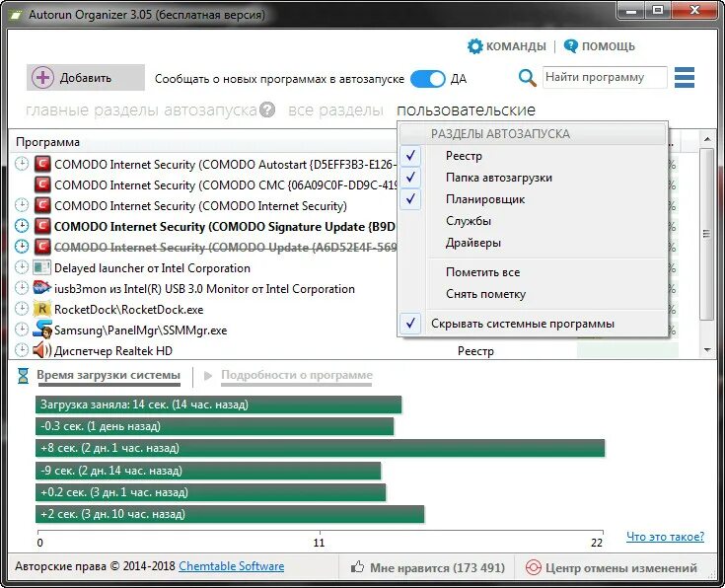This screenshot has height=588, width=725.
Task: Click the +2 сек. boot time bar
Action: click(230, 514)
